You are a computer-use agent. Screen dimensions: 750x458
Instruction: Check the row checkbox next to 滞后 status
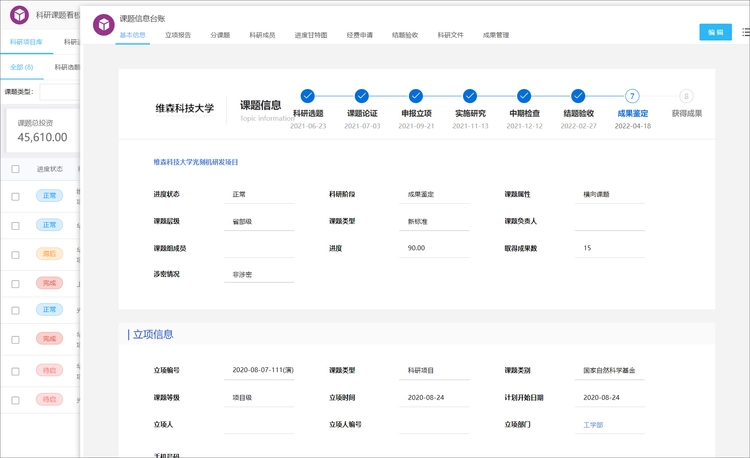coord(15,254)
